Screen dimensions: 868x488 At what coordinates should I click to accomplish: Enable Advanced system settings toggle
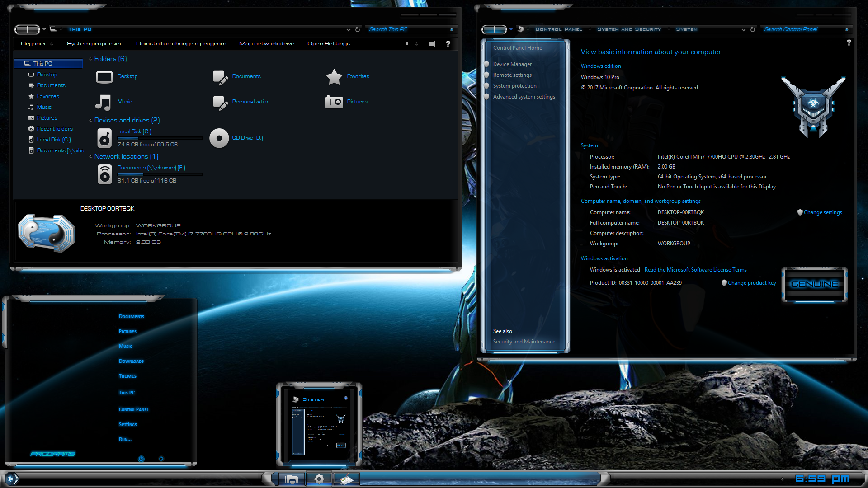(524, 97)
